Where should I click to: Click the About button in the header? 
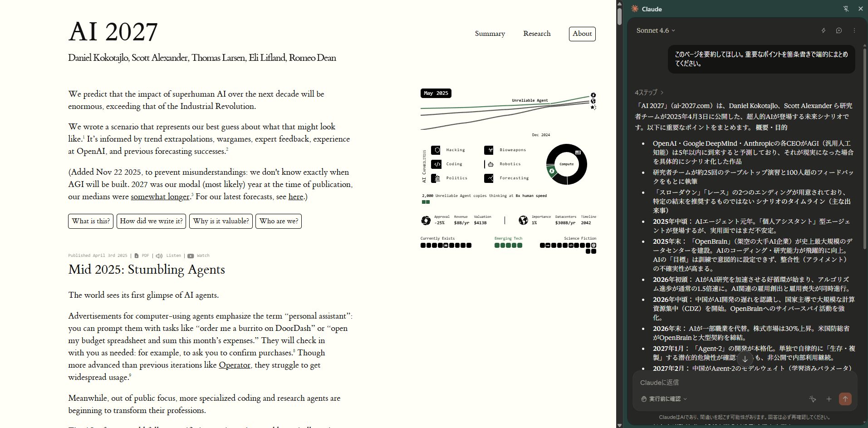pyautogui.click(x=582, y=34)
